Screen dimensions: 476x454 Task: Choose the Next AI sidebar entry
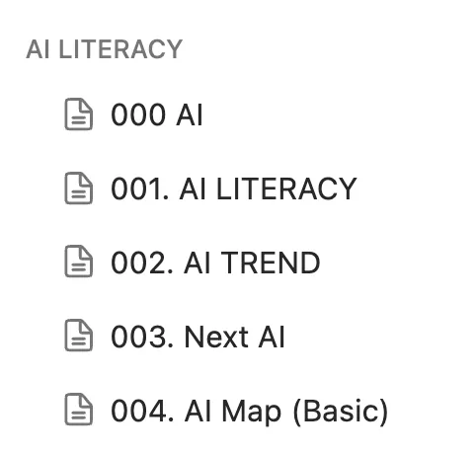pos(234,337)
